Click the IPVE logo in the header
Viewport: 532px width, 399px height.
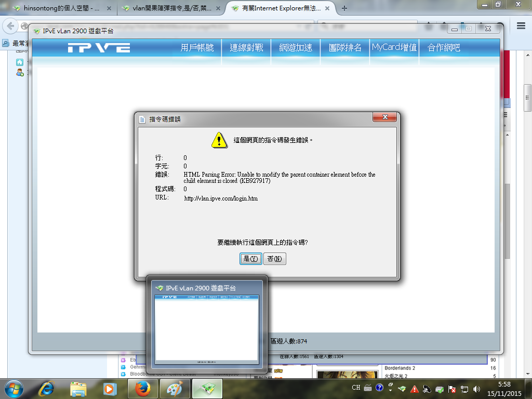99,48
